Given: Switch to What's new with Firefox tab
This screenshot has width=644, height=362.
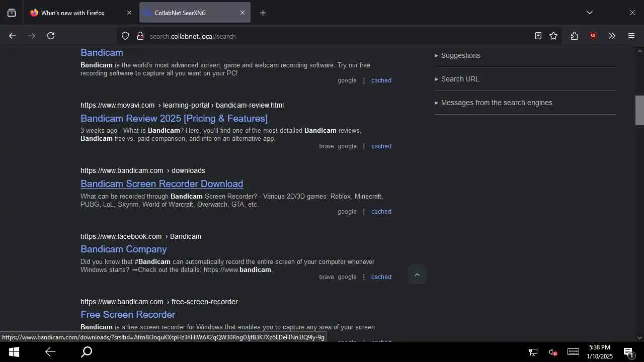Looking at the screenshot, I should [x=80, y=13].
